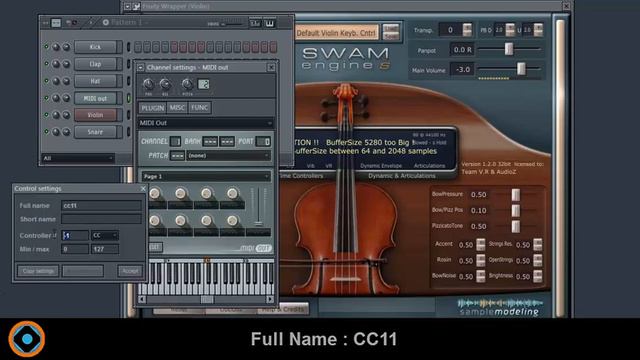Screen dimensions: 640x360
Task: Click the PITCH knob in Channel settings
Action: point(187,84)
